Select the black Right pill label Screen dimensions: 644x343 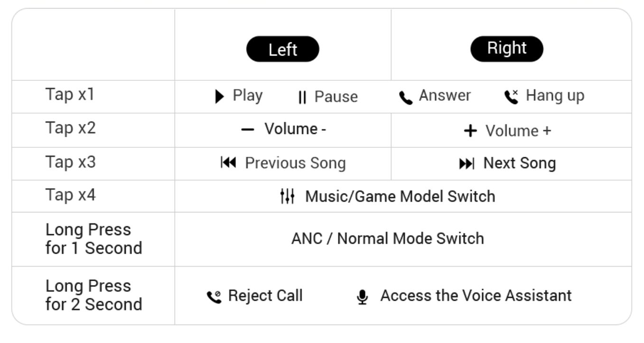[507, 48]
